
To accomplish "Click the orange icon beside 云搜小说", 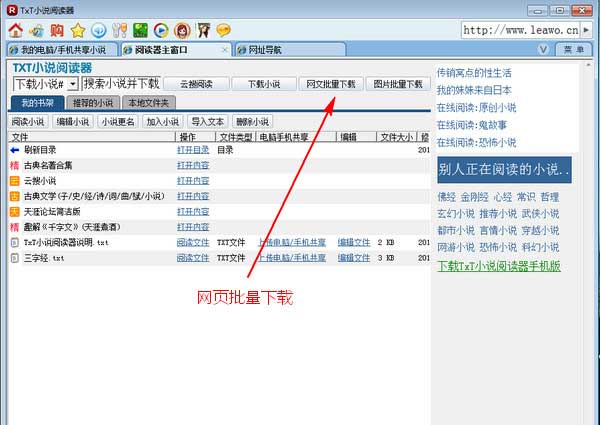I will tap(15, 181).
